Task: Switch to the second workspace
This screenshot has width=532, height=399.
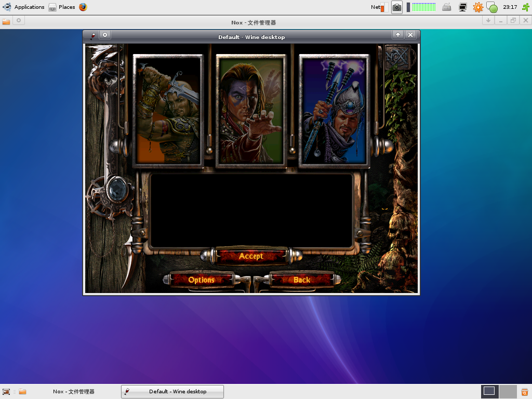Action: (508, 392)
